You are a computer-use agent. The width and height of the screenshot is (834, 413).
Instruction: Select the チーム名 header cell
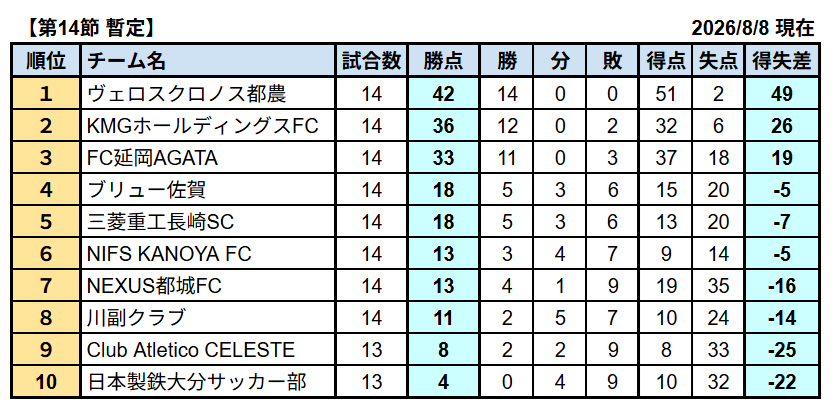pos(207,62)
